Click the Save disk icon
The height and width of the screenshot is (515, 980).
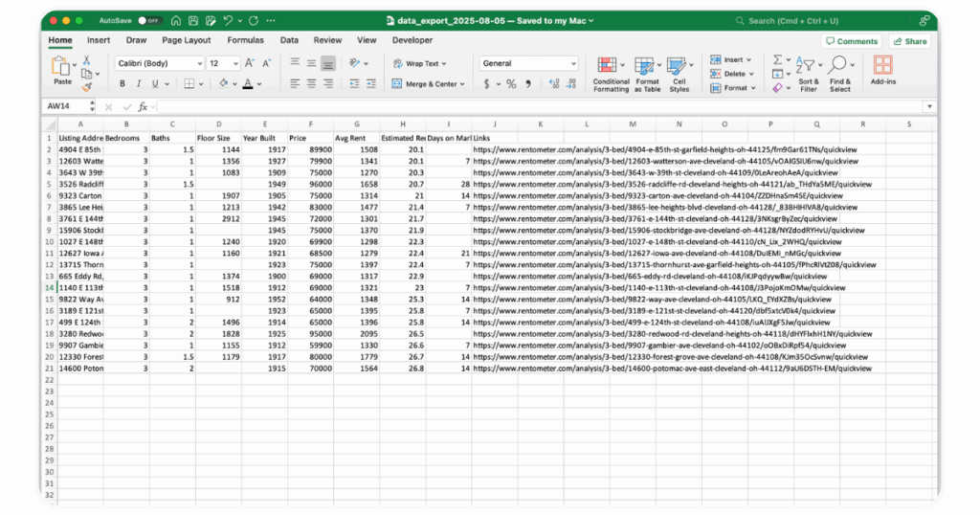(193, 21)
